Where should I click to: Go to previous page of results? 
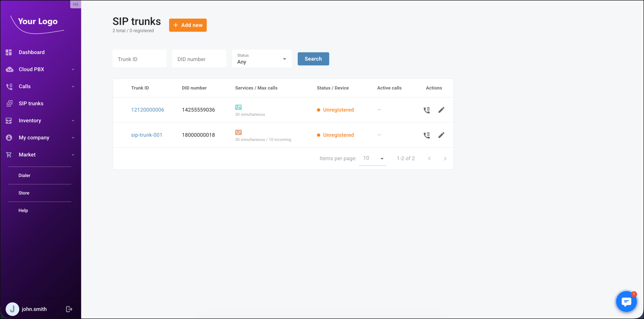point(429,158)
